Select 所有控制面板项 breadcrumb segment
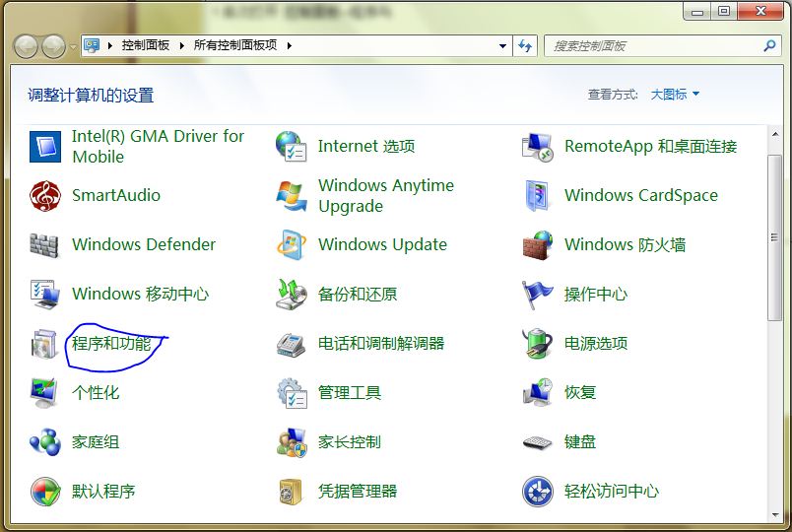The image size is (792, 532). (x=235, y=45)
